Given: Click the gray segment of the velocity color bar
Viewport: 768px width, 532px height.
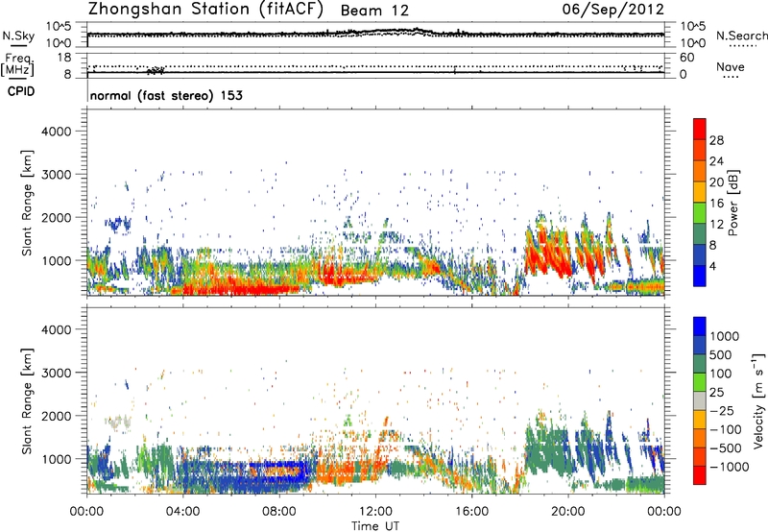Looking at the screenshot, I should pyautogui.click(x=700, y=401).
